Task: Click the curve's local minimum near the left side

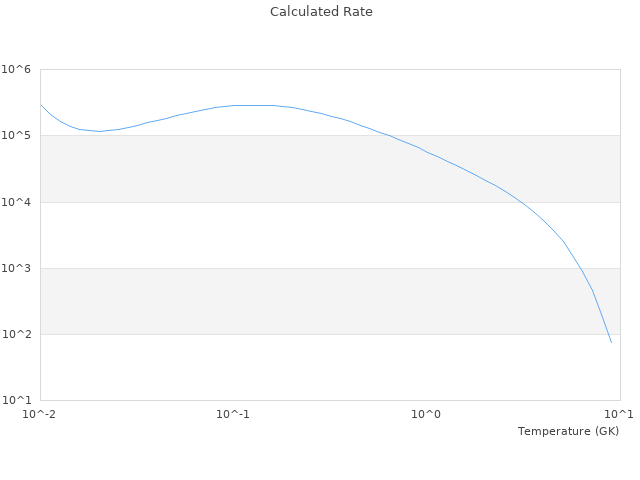Action: [x=99, y=131]
